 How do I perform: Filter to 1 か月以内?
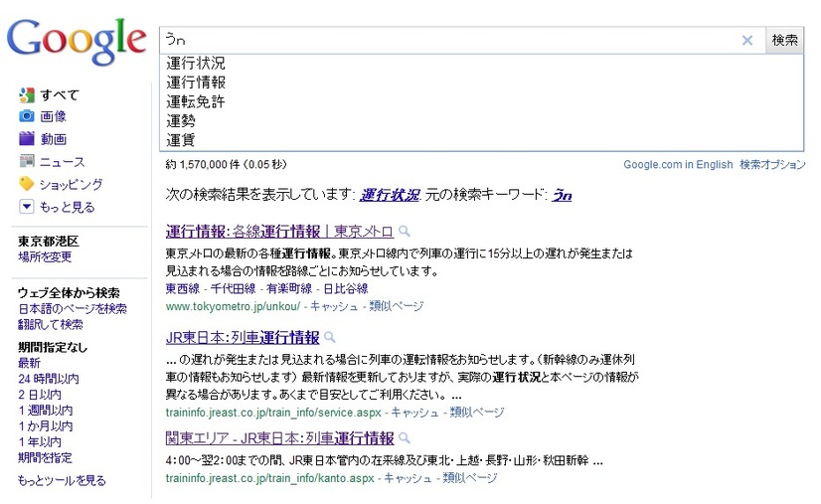click(x=45, y=425)
